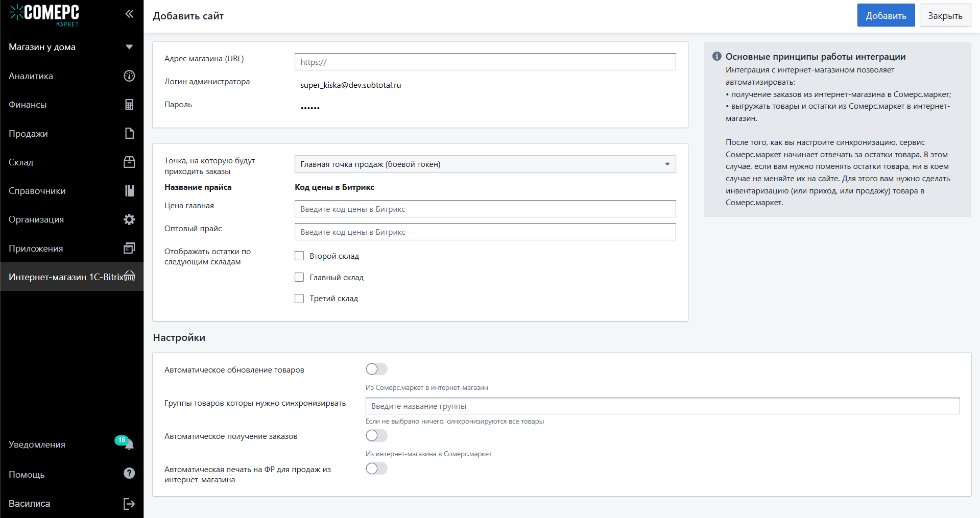Screen dimensions: 980x518
Task: Click the info icon near integration principles
Action: [x=717, y=56]
